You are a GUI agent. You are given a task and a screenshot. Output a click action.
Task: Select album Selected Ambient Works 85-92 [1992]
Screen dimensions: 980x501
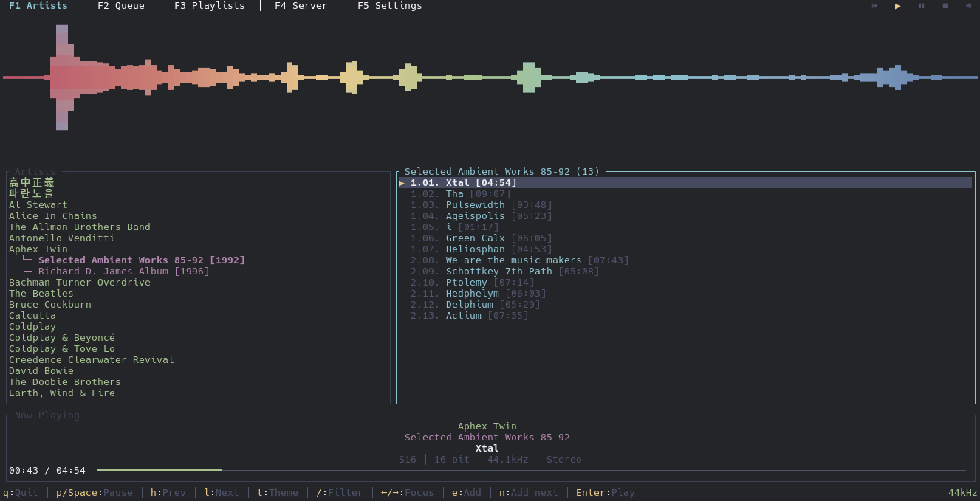142,260
